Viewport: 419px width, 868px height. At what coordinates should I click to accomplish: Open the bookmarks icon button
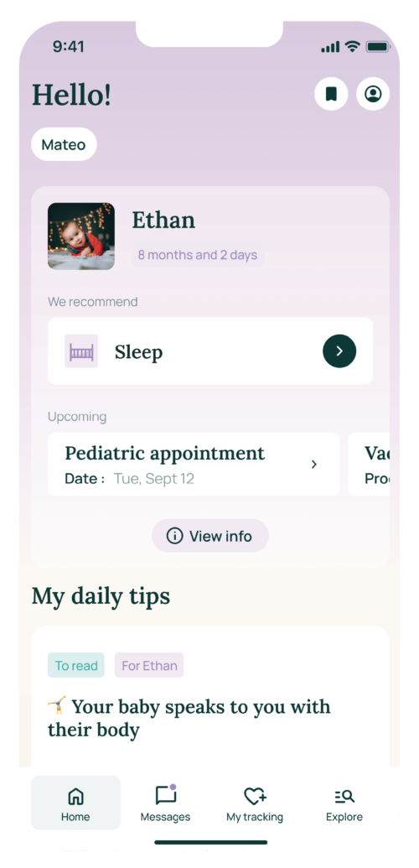[x=331, y=94]
